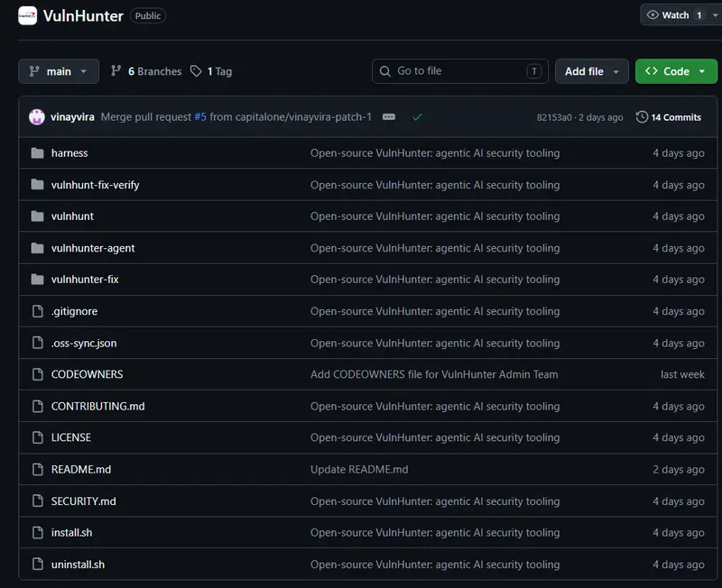Open commit hash 82153a0
Viewport: 722px width, 588px height.
pyautogui.click(x=554, y=117)
